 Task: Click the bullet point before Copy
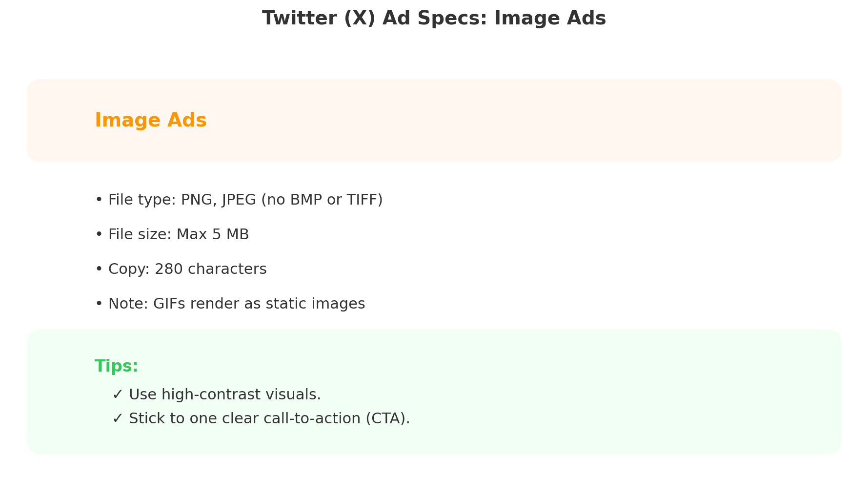tap(99, 269)
